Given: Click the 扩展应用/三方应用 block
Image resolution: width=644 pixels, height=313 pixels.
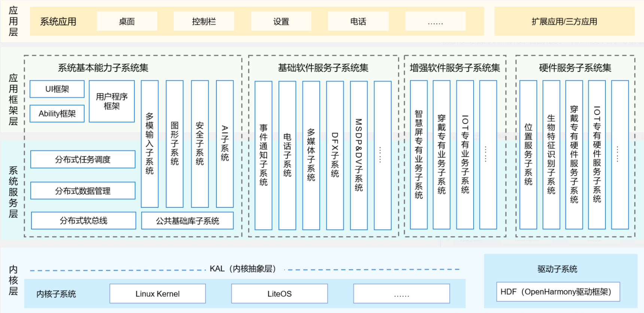Looking at the screenshot, I should coord(564,21).
